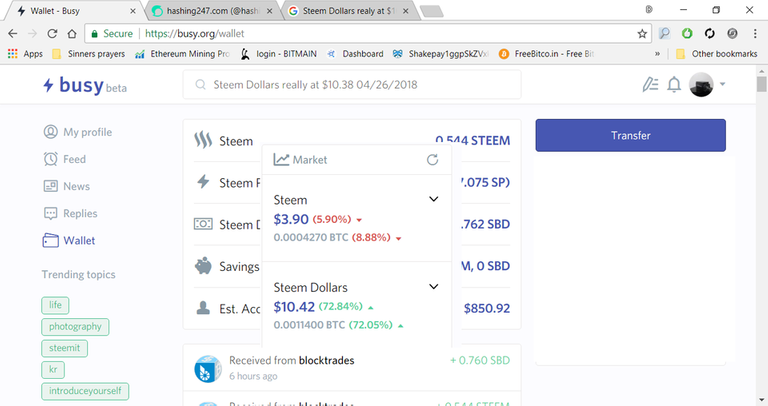This screenshot has width=768, height=406.
Task: Open the Sinners prayers bookmark folder
Action: (89, 53)
